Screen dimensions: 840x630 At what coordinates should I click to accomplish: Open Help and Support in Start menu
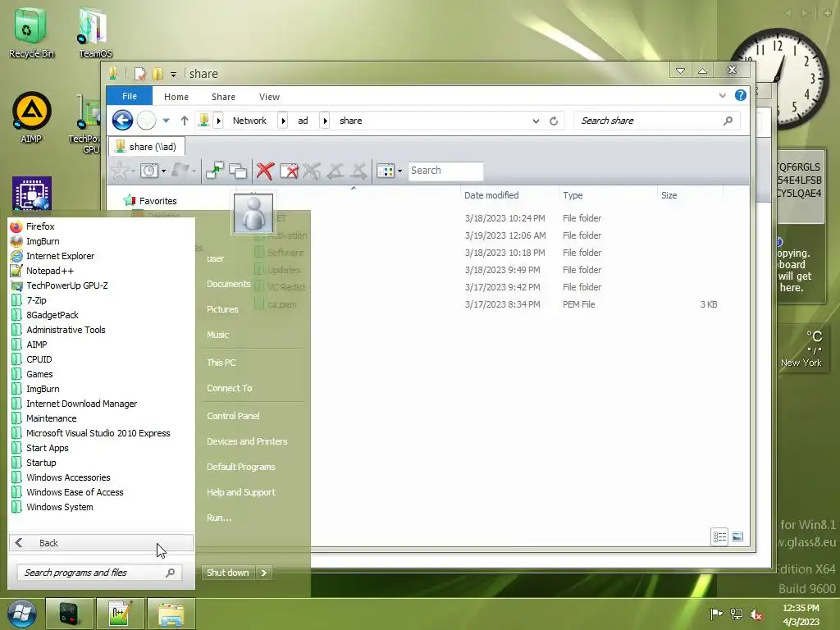tap(241, 492)
